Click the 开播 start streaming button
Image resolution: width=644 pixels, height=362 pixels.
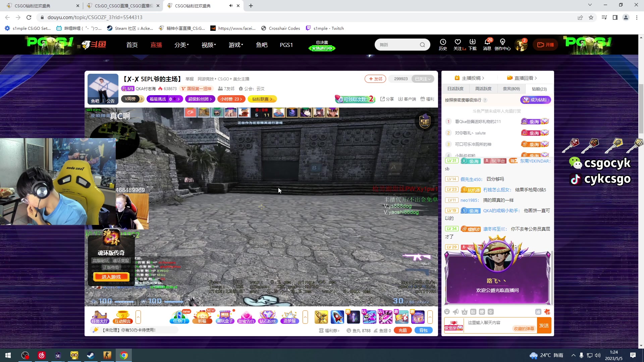tap(546, 45)
